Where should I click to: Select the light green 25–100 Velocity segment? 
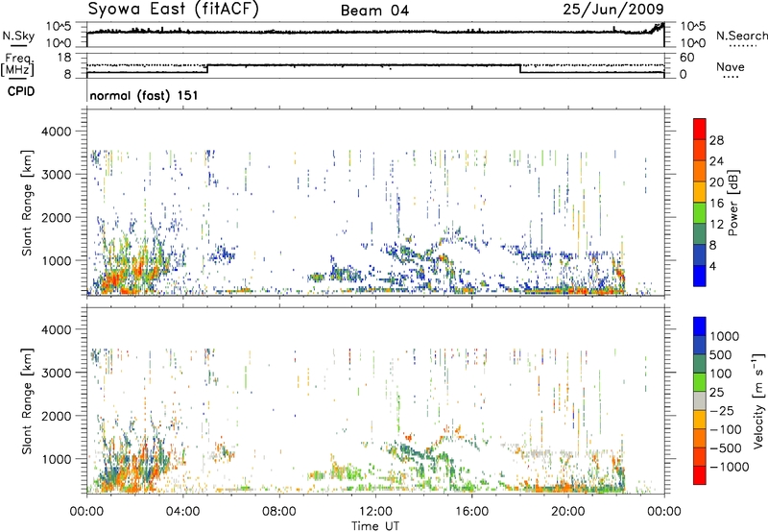click(700, 382)
